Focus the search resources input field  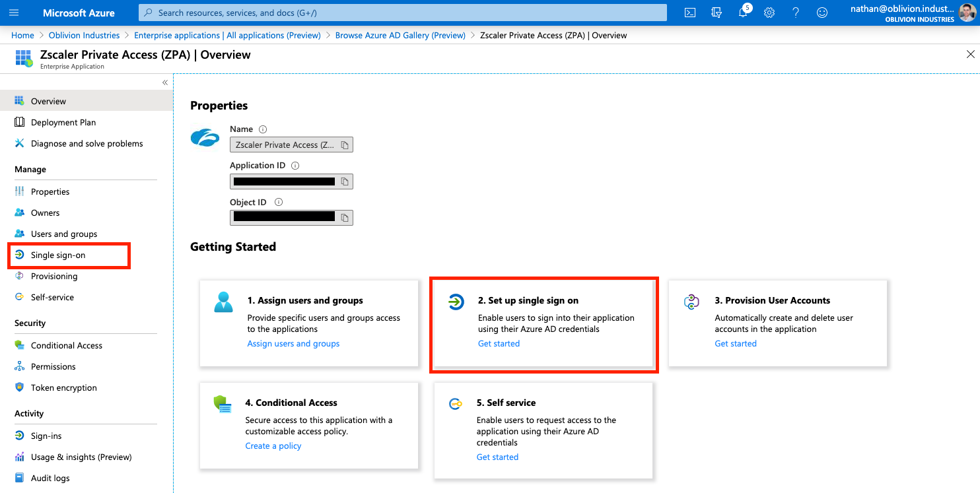click(x=403, y=13)
